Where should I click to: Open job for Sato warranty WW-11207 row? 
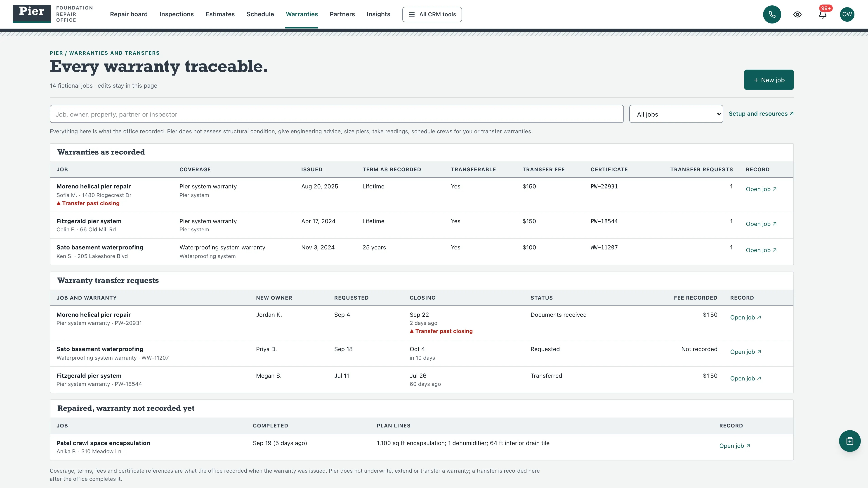click(761, 250)
